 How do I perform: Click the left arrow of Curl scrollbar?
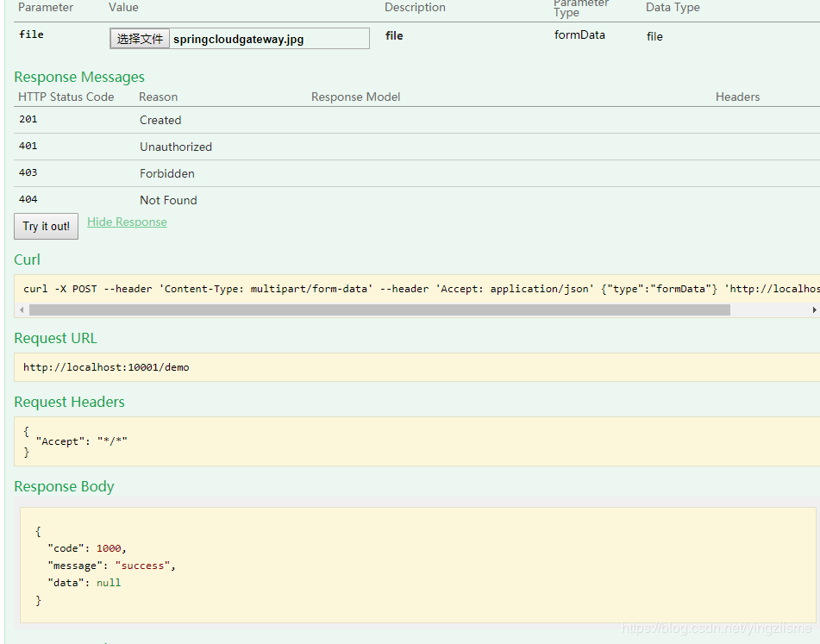(x=22, y=310)
